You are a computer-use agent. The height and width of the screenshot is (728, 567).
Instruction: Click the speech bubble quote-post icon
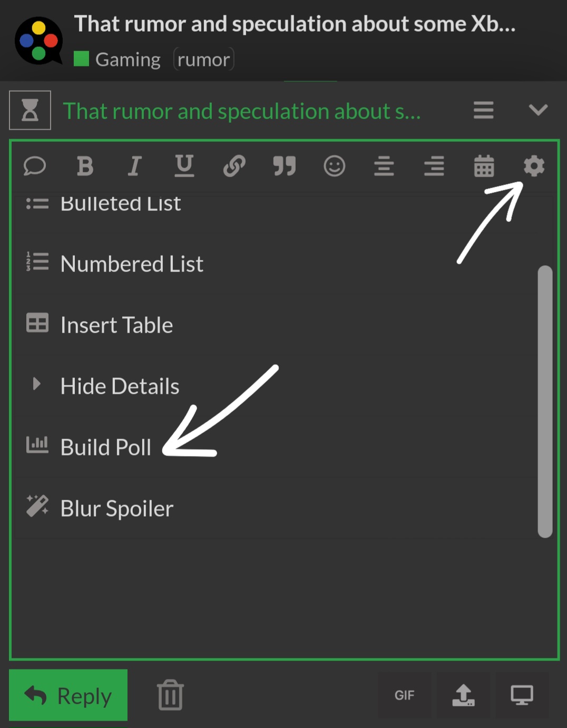tap(35, 166)
